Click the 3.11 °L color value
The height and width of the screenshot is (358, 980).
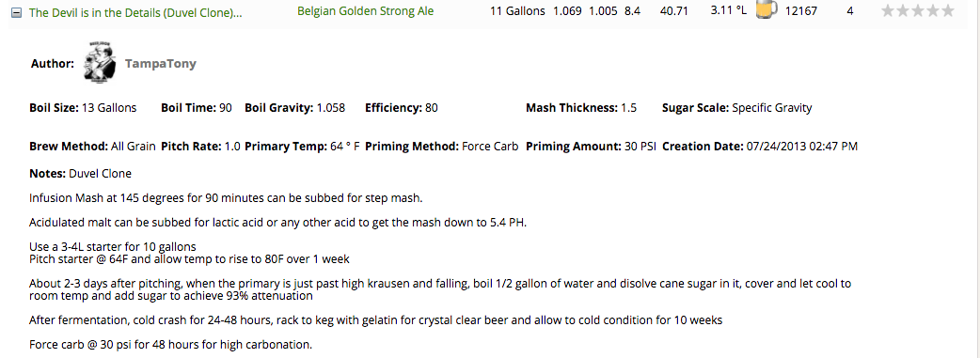pyautogui.click(x=729, y=11)
